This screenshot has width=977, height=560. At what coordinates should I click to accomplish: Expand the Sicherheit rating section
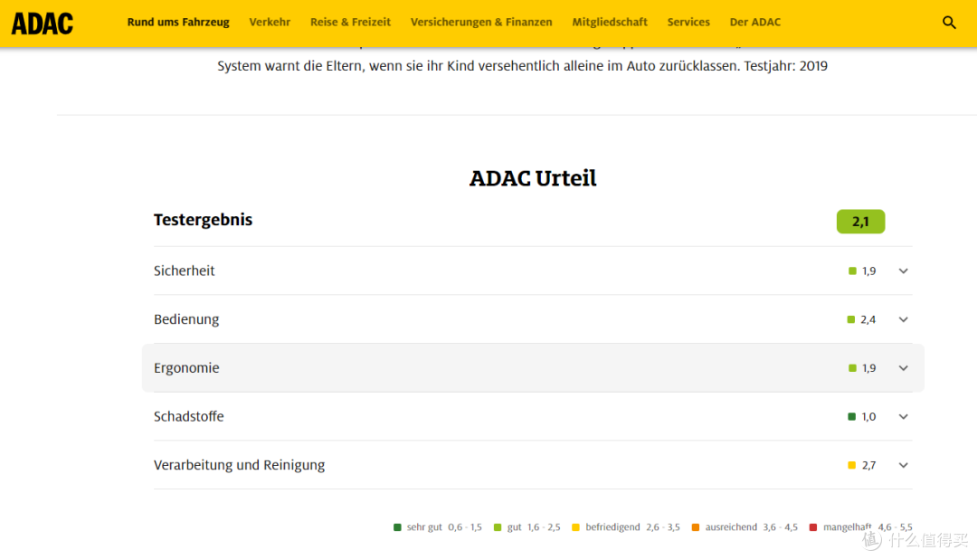(x=903, y=270)
